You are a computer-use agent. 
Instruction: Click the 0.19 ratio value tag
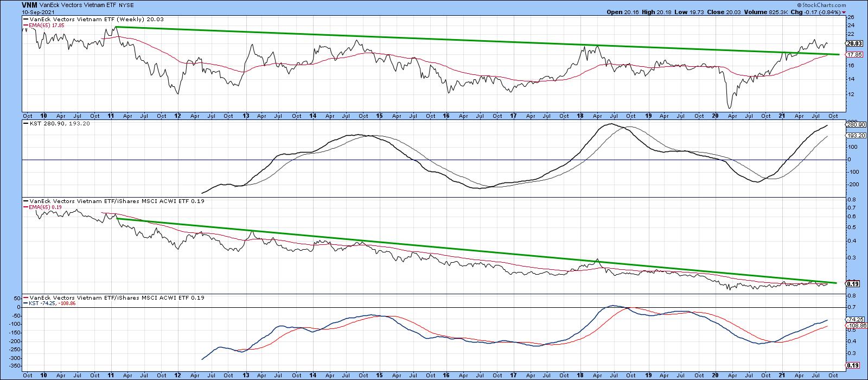coord(852,283)
